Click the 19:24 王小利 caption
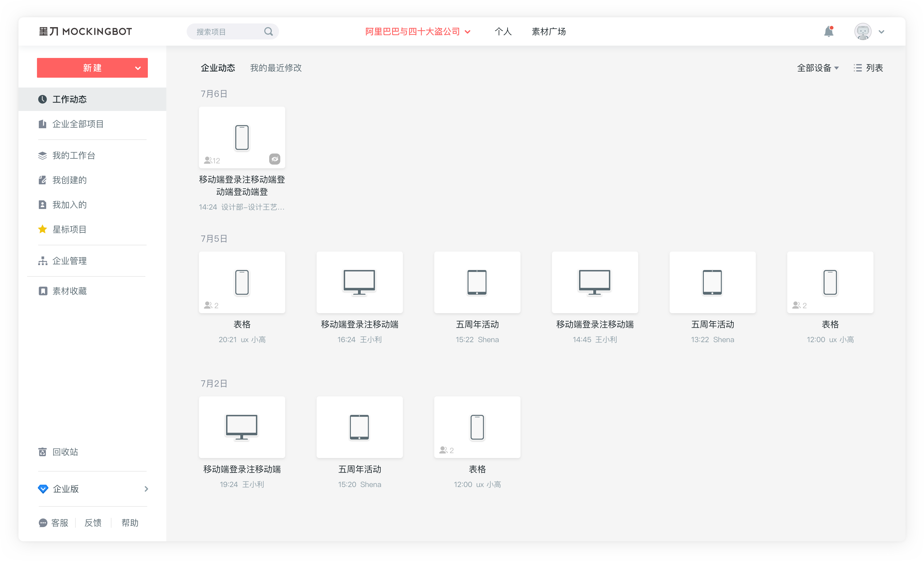This screenshot has width=924, height=561. pyautogui.click(x=242, y=485)
